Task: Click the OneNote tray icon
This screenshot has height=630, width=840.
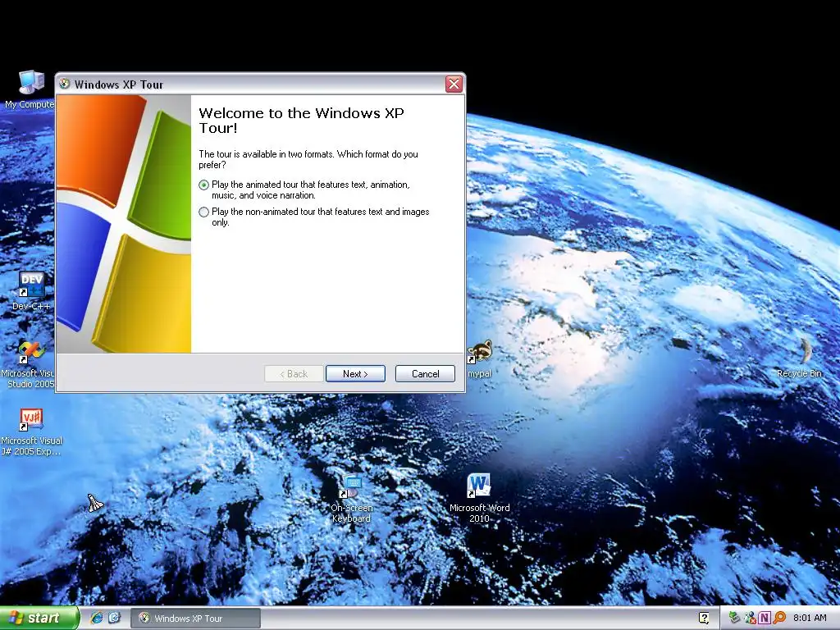Action: (x=765, y=618)
